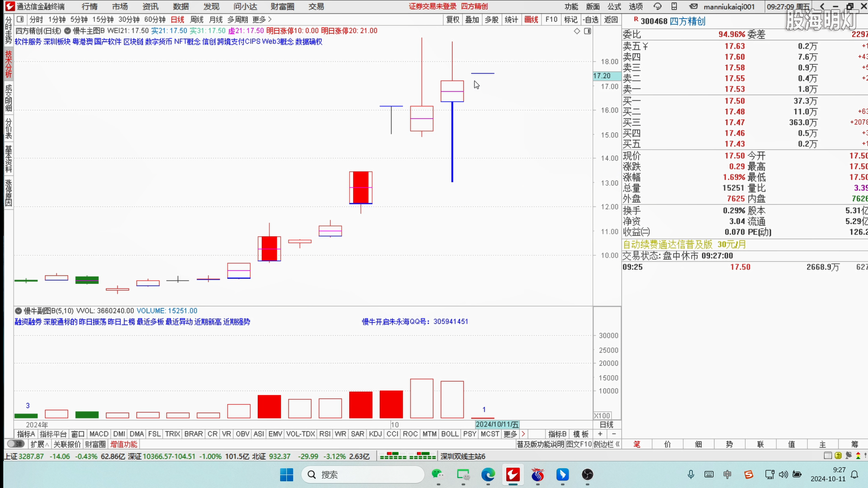Viewport: 868px width, 488px height.
Task: Click the Sogou input method tray icon
Action: (749, 474)
